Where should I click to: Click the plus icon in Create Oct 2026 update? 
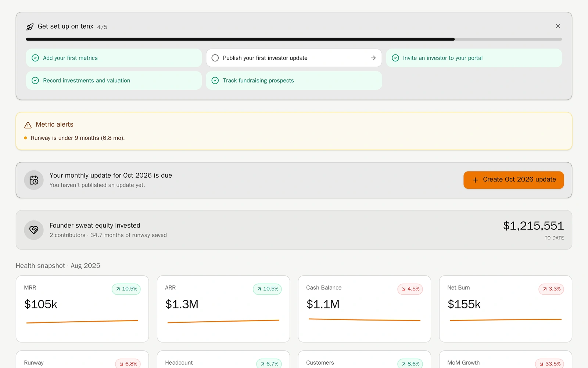coord(475,180)
